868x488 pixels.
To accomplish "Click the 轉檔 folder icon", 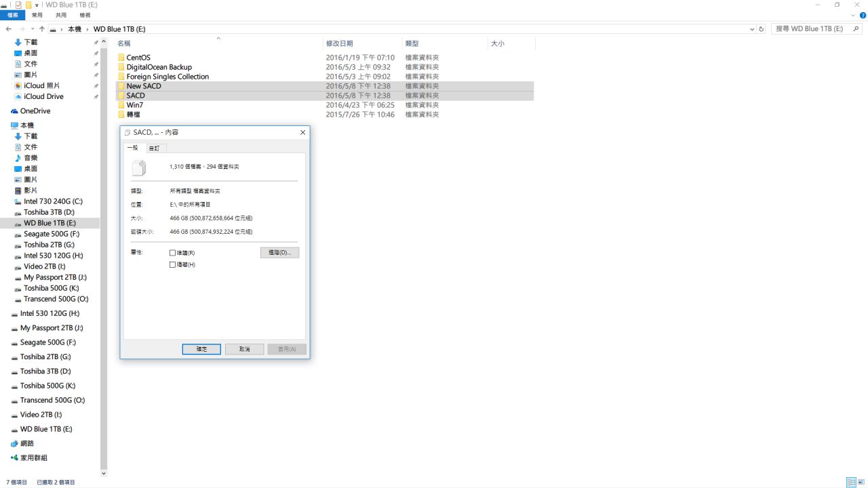I will tap(121, 115).
